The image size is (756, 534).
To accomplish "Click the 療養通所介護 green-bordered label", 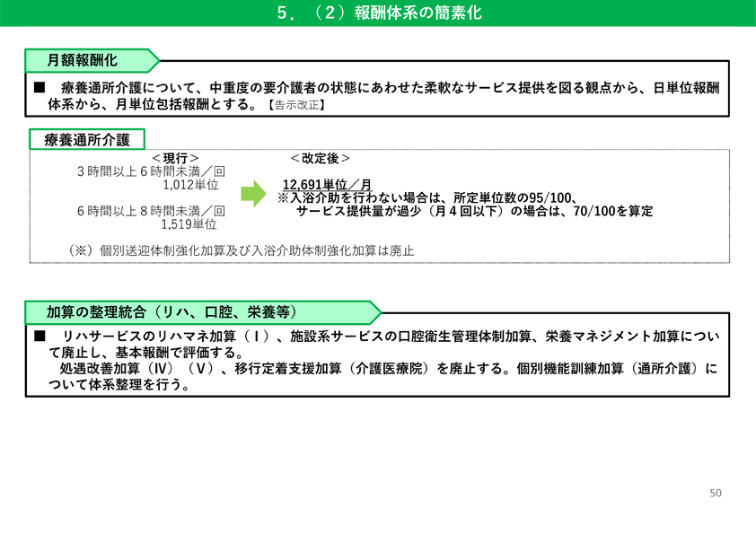I will coord(87,140).
